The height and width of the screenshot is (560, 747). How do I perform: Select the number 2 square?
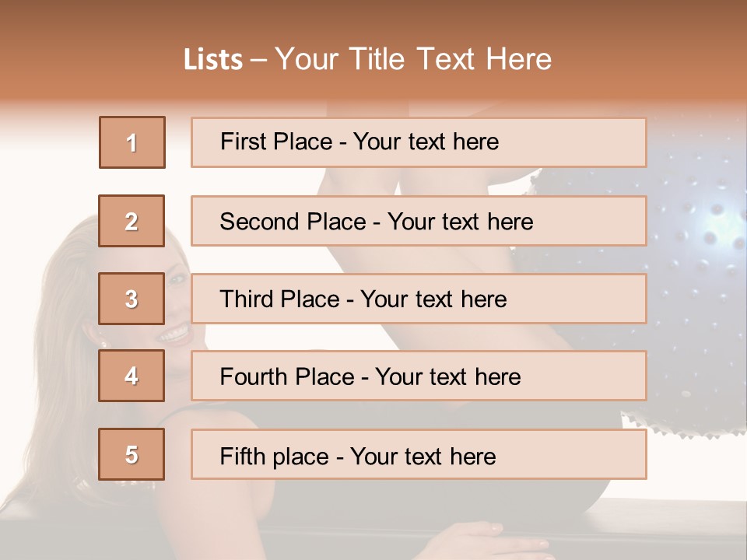pyautogui.click(x=132, y=221)
